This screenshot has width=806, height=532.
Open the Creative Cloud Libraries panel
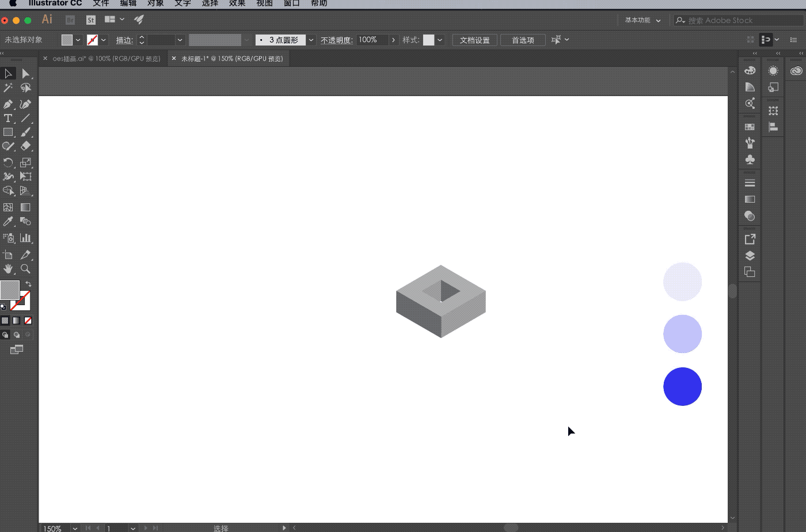click(796, 71)
